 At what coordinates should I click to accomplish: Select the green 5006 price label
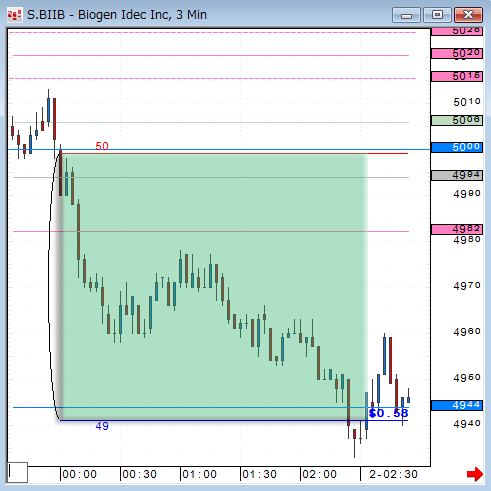pyautogui.click(x=457, y=120)
